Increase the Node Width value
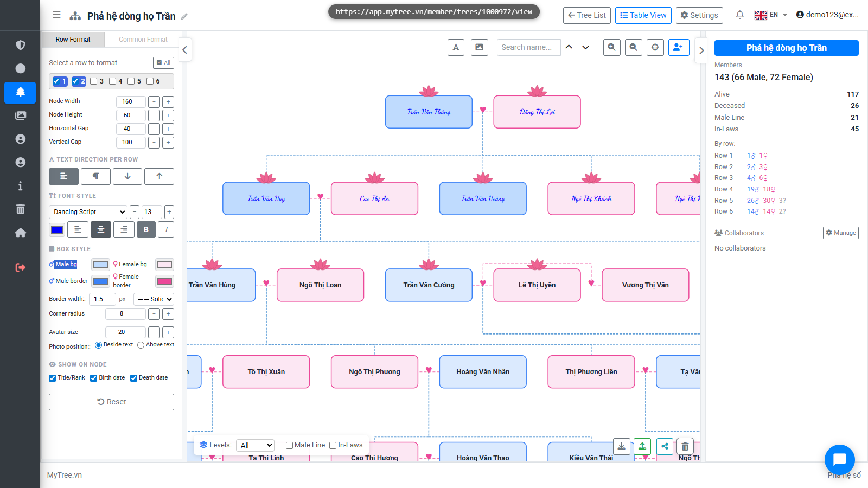The image size is (868, 488). coord(168,101)
